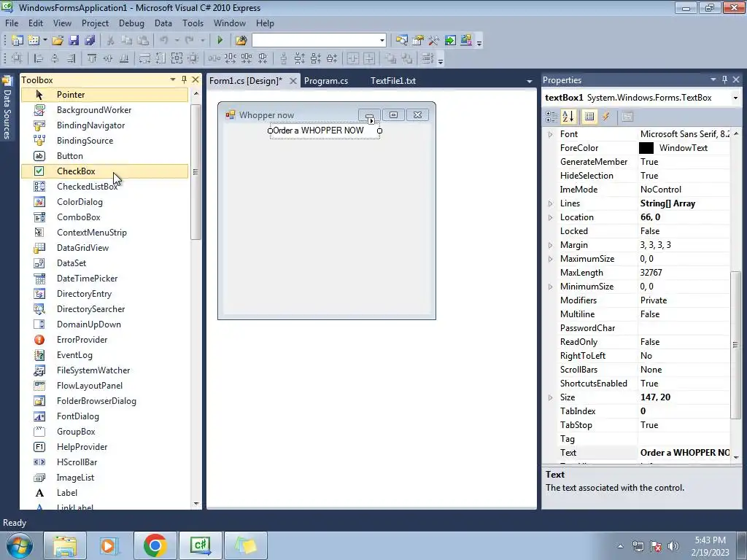Click the ForeColor black color swatch

tap(646, 148)
